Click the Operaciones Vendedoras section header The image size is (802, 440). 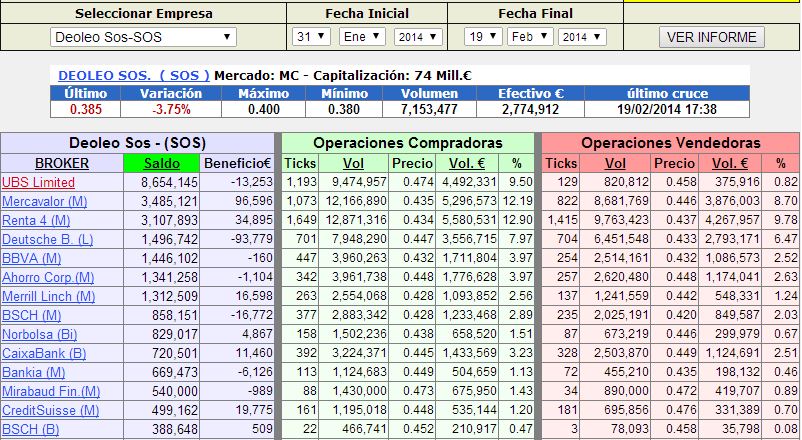click(x=671, y=143)
